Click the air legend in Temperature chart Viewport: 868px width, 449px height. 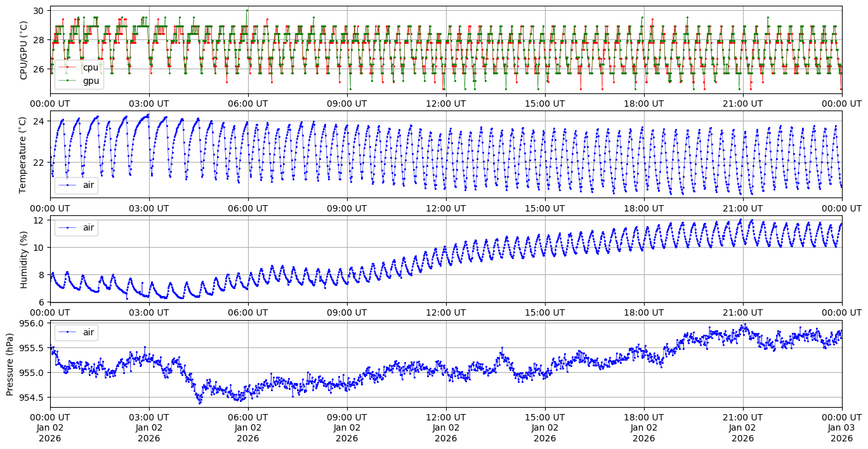89,185
